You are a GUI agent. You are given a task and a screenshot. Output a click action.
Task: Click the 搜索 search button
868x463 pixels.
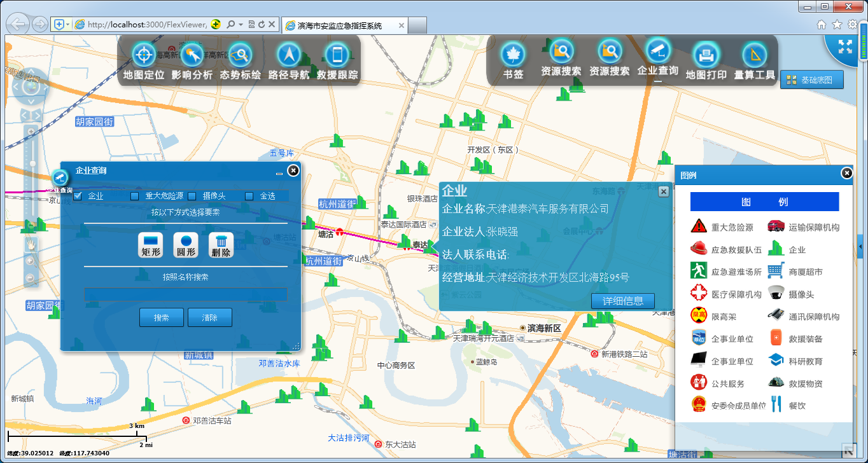coord(162,317)
